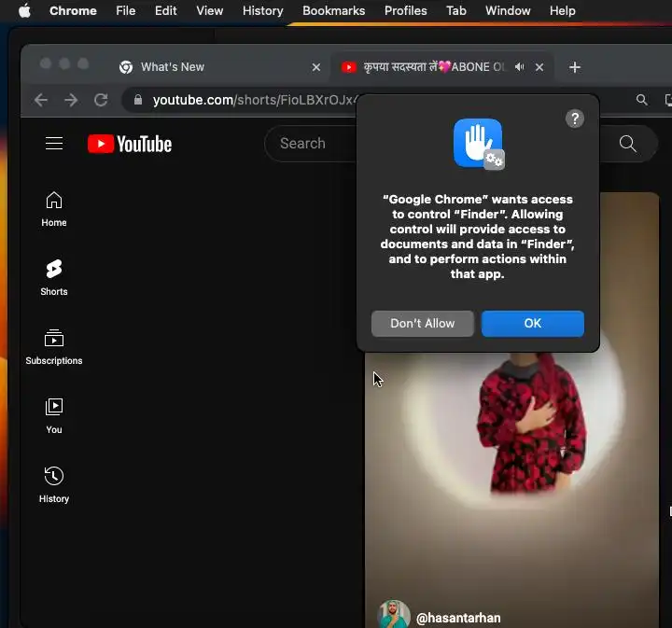Open History in YouTube sidebar
Image resolution: width=672 pixels, height=628 pixels.
[54, 485]
